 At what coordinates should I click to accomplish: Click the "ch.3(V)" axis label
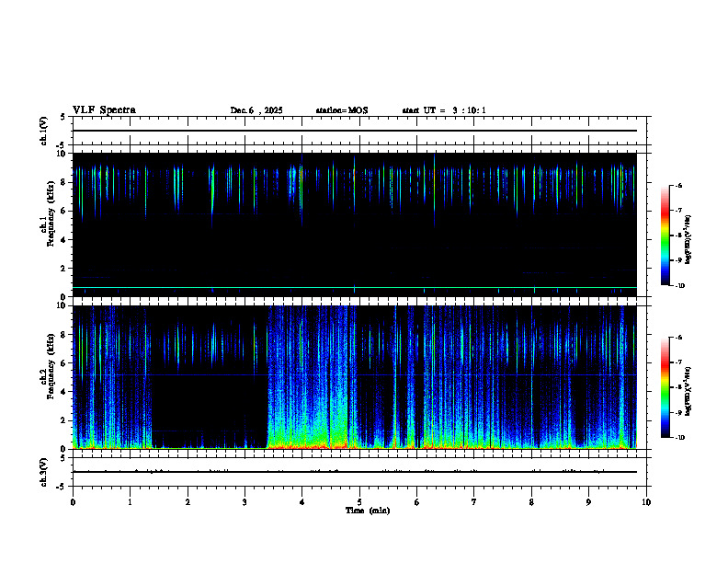coord(43,472)
